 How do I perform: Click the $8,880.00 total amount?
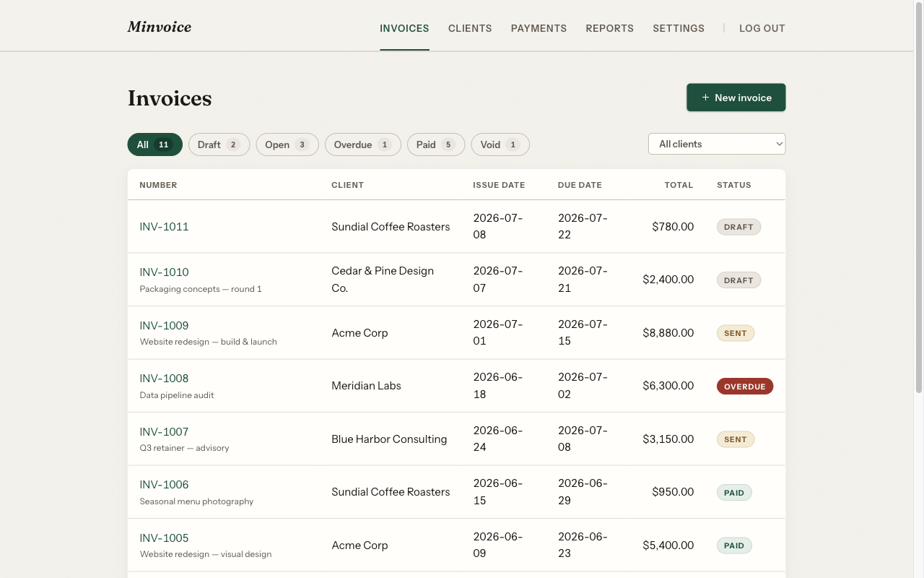click(x=668, y=332)
